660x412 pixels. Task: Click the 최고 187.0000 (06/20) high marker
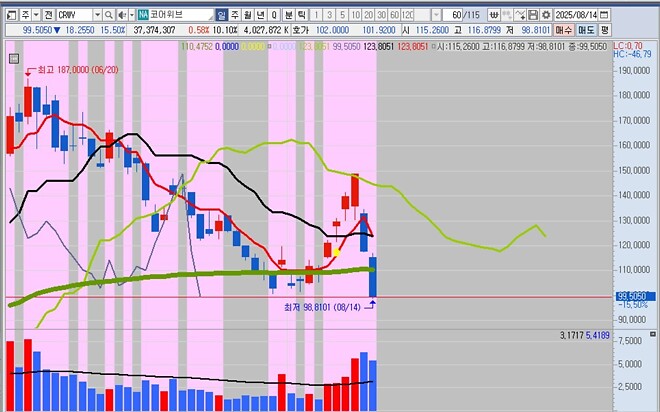78,70
